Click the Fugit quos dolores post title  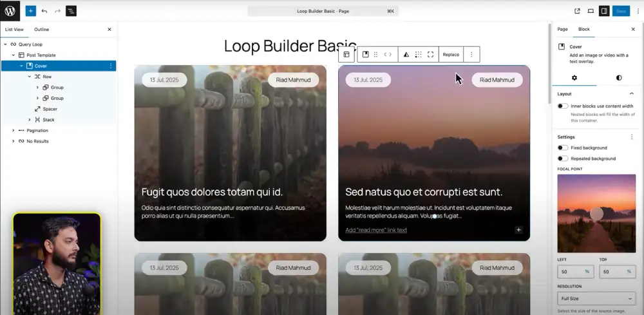[212, 192]
